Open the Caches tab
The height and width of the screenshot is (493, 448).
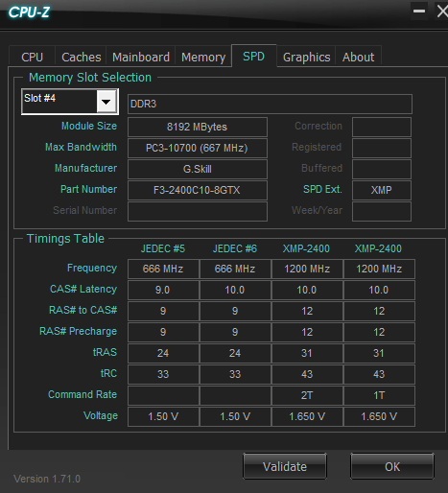[81, 57]
